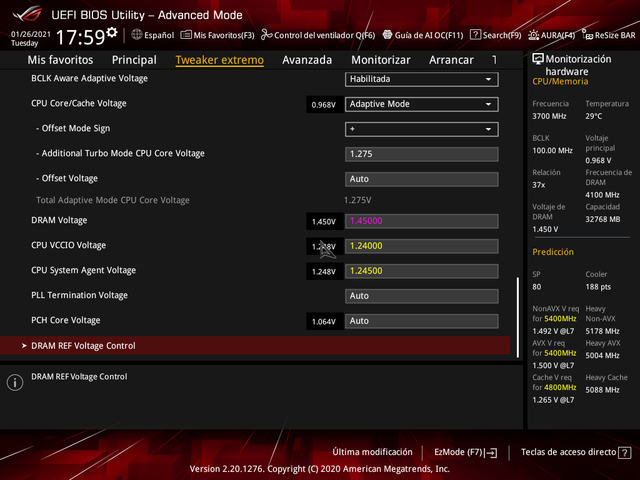This screenshot has width=640, height=480.
Task: Click the info icon beside help text
Action: point(15,382)
